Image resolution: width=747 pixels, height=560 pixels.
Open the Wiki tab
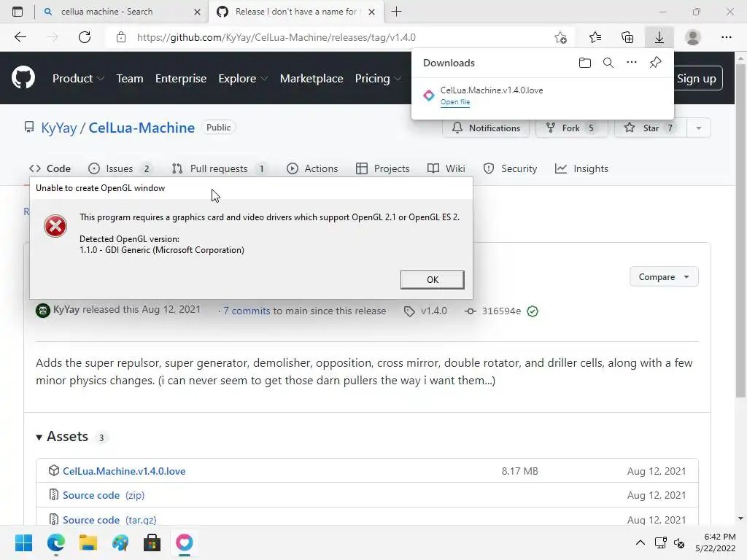coord(446,168)
